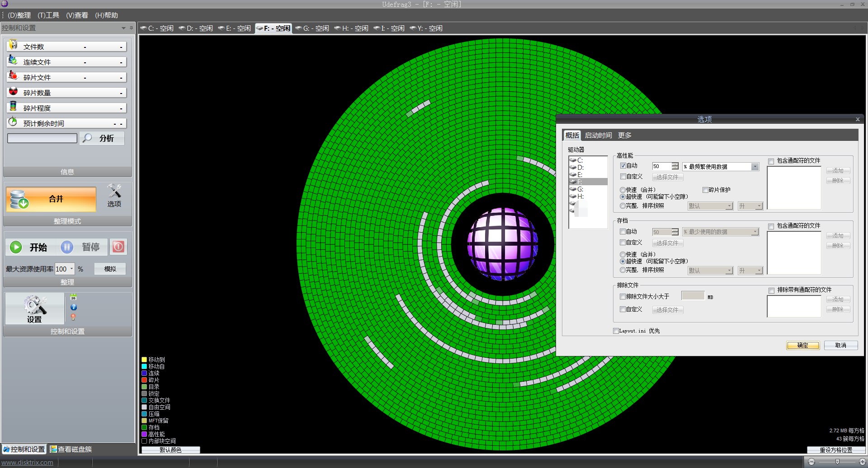Click the Simulate (模拟) button
Screen dimensions: 868x468
click(110, 269)
